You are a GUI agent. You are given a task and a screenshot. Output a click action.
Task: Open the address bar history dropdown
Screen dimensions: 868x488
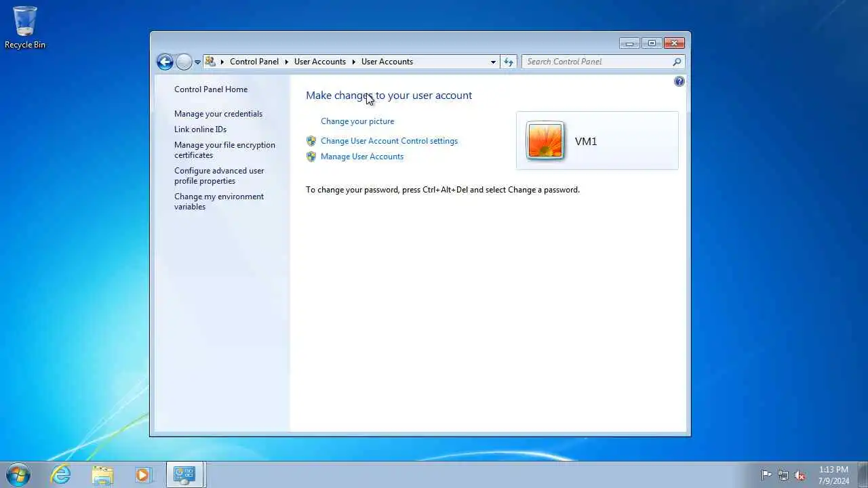[493, 62]
